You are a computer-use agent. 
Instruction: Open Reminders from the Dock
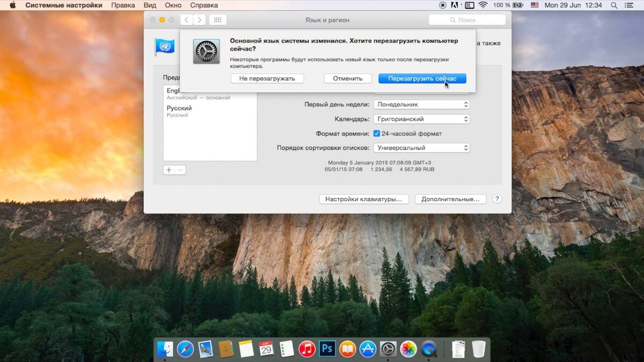pos(287,349)
